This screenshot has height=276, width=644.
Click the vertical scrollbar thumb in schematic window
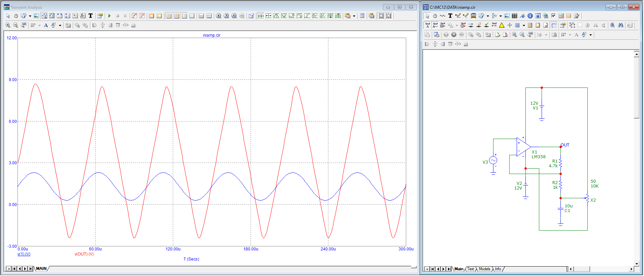click(x=636, y=88)
